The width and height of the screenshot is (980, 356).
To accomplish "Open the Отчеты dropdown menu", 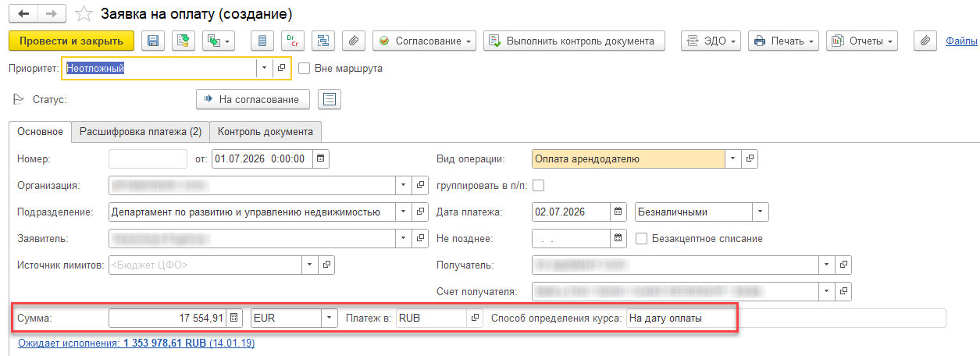I will pyautogui.click(x=863, y=41).
